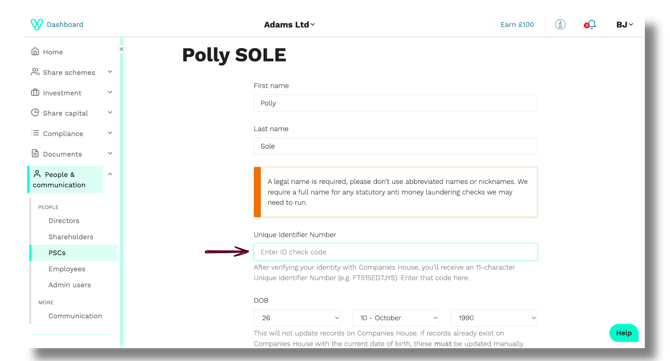Open the Adams Ltd company dropdown
The width and height of the screenshot is (670, 361).
(x=289, y=24)
